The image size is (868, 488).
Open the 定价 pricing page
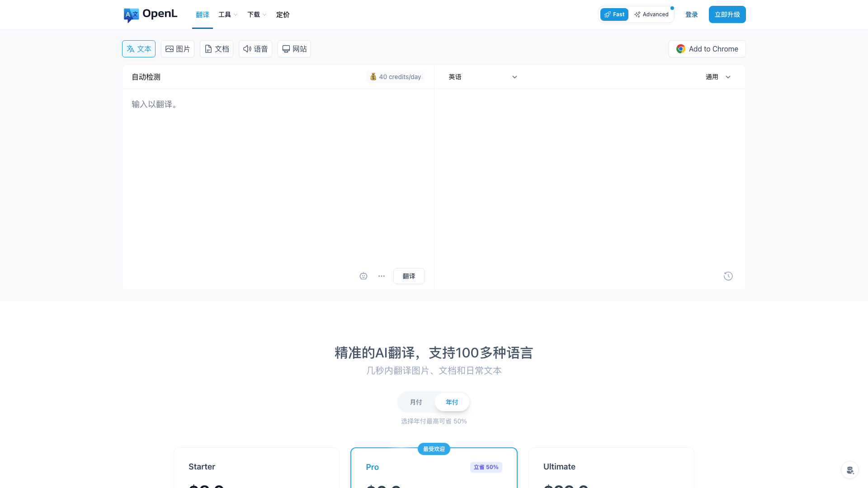pyautogui.click(x=283, y=14)
